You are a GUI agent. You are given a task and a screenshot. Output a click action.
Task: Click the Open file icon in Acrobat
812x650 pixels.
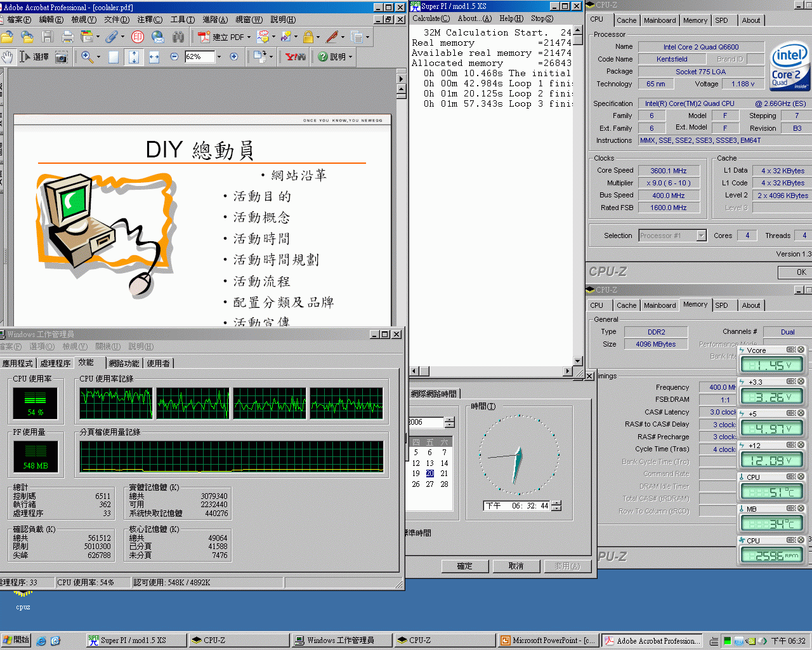(x=8, y=37)
